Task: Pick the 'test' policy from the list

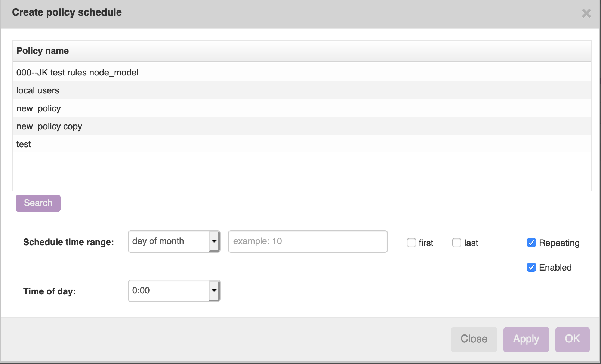Action: coord(24,144)
